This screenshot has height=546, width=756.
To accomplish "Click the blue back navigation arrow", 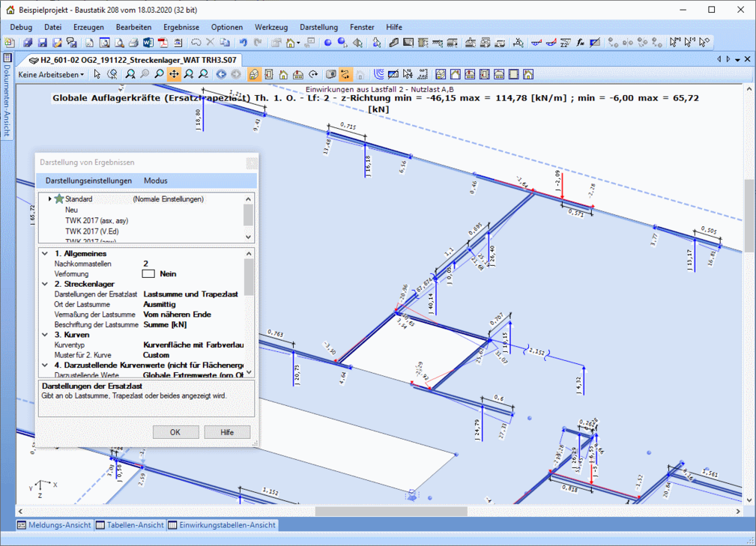I will click(x=221, y=74).
